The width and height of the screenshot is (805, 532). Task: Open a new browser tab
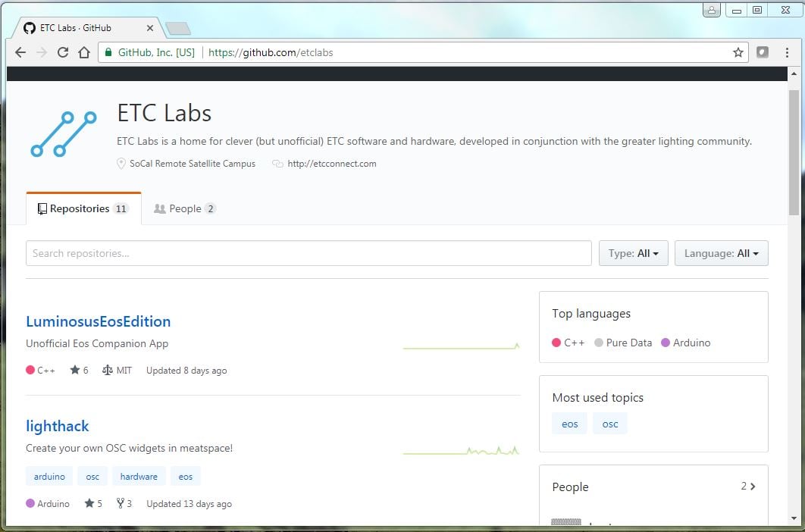tap(178, 29)
